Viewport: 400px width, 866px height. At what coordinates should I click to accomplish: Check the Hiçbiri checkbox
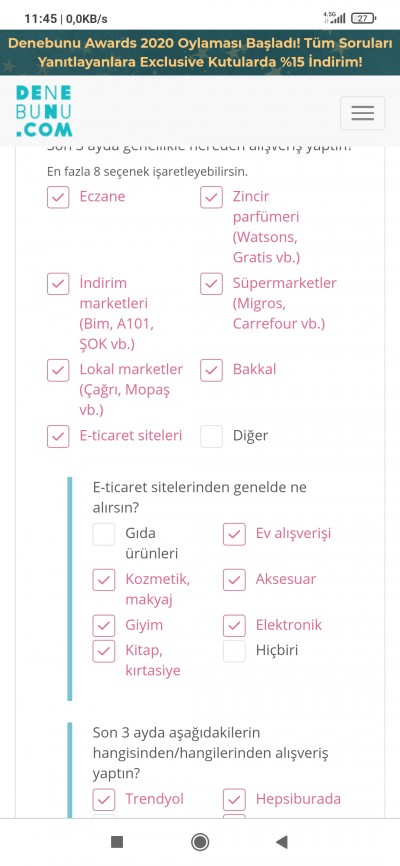click(x=234, y=651)
